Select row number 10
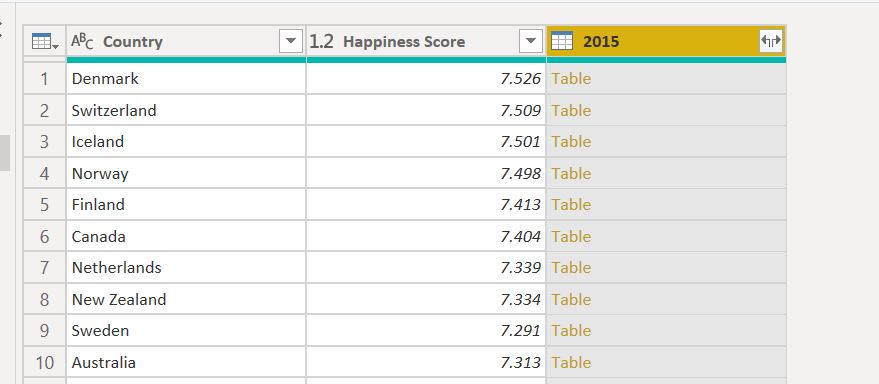Image resolution: width=879 pixels, height=384 pixels. click(x=44, y=362)
